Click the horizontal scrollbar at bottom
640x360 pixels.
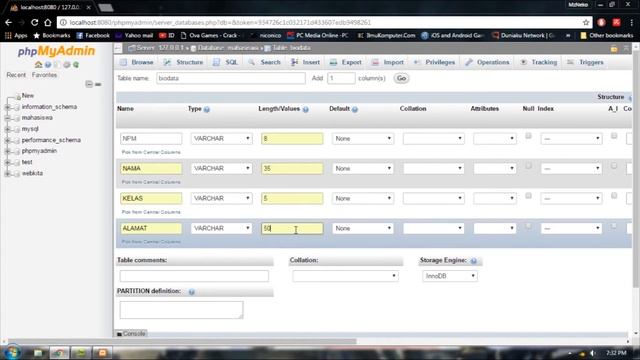[182, 341]
